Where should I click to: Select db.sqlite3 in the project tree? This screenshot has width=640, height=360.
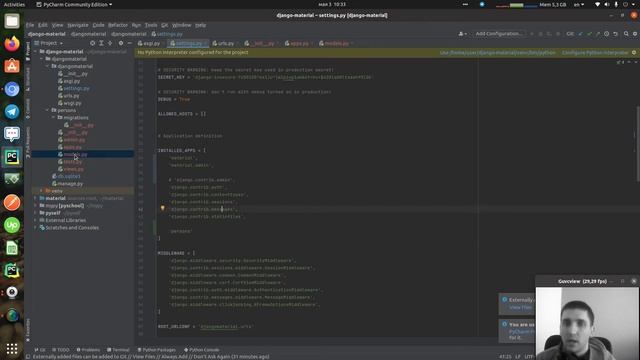coord(69,176)
